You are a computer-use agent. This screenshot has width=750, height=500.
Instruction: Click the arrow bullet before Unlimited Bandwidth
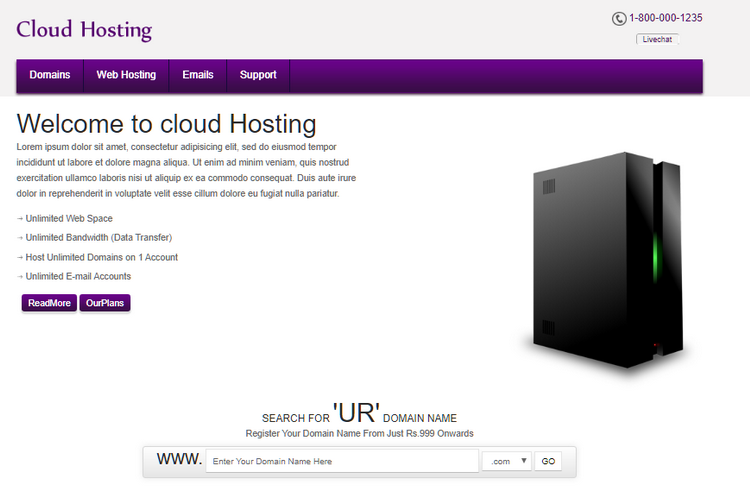[x=20, y=238]
